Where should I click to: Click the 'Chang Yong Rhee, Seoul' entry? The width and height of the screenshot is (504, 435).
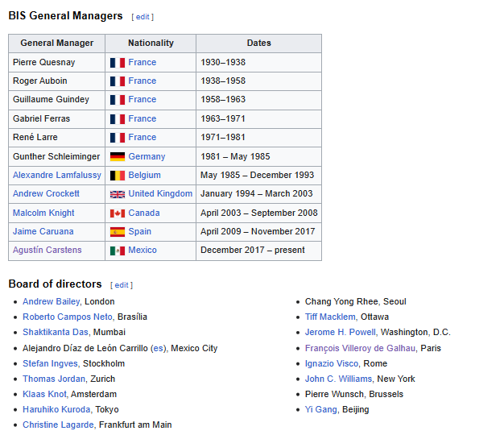click(x=356, y=301)
